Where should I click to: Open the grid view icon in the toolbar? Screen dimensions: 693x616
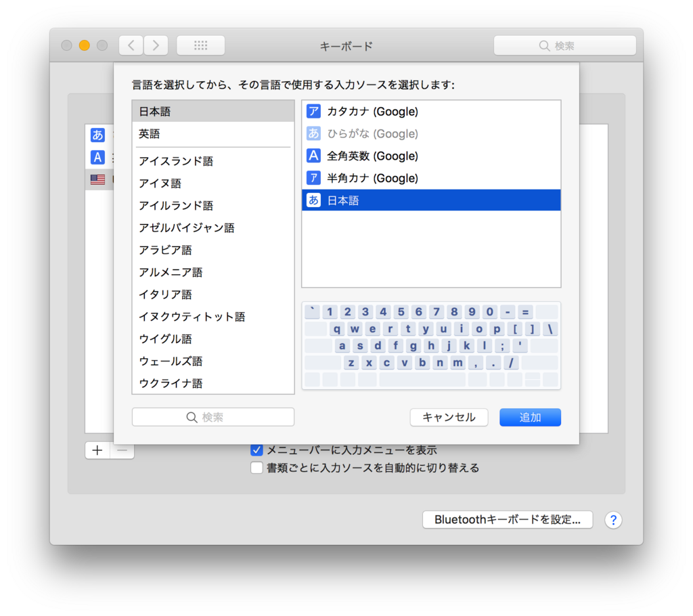[x=200, y=45]
